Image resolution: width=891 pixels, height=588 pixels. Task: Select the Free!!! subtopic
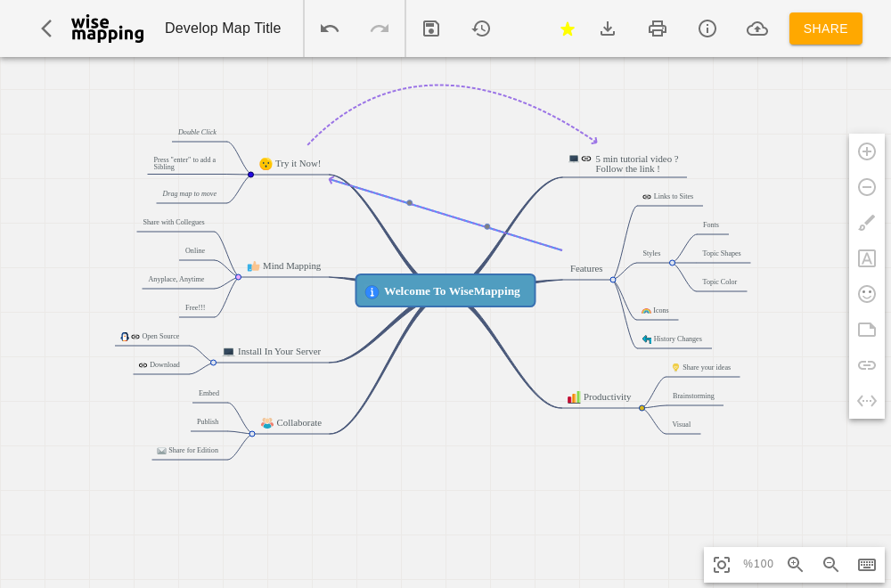pos(195,308)
